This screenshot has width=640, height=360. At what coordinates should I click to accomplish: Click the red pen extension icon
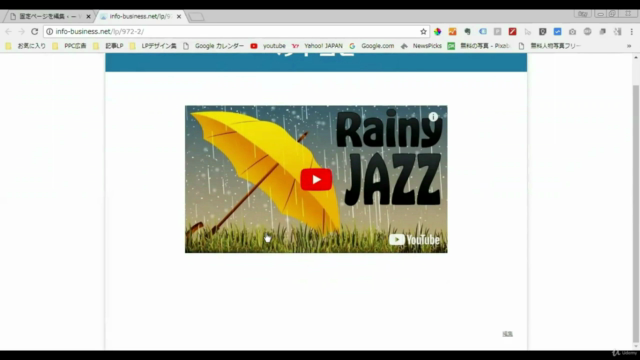(512, 31)
